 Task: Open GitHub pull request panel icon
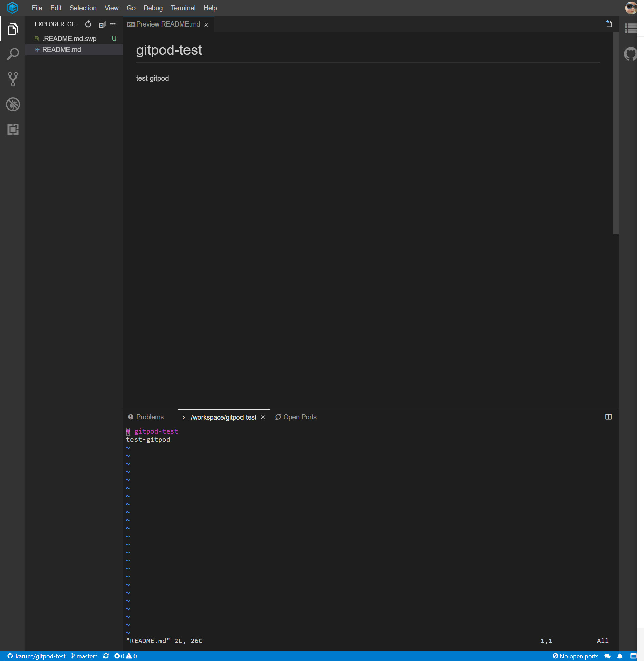(x=631, y=54)
